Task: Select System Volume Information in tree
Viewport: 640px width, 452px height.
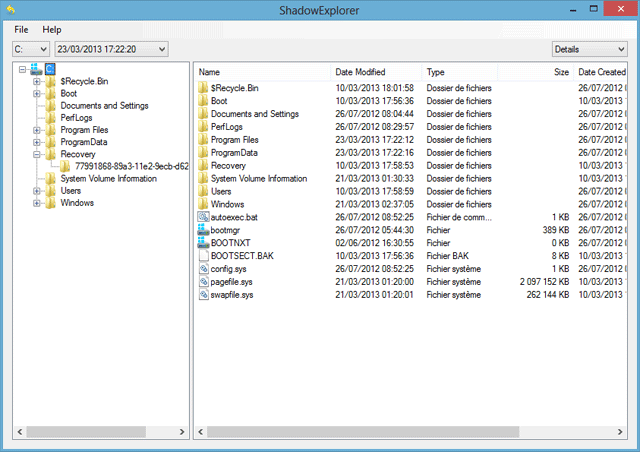Action: pos(108,179)
